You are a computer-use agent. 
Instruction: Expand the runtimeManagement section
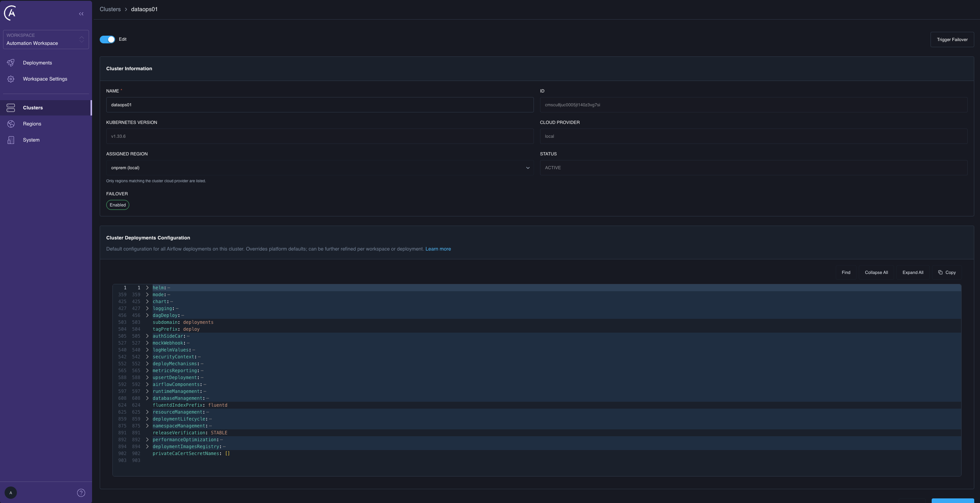pos(147,391)
